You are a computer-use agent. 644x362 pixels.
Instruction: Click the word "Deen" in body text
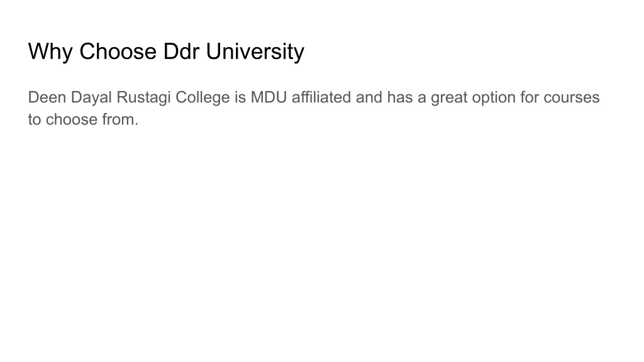click(47, 97)
